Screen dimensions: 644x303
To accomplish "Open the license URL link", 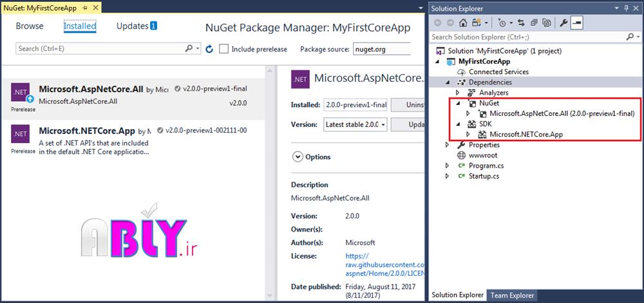I will coord(384,264).
